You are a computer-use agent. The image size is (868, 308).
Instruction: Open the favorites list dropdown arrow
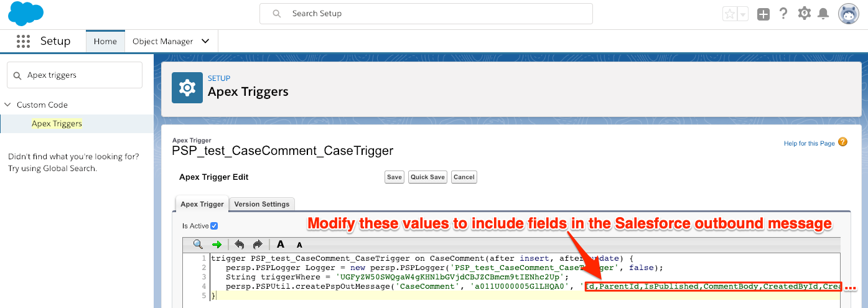(x=742, y=14)
